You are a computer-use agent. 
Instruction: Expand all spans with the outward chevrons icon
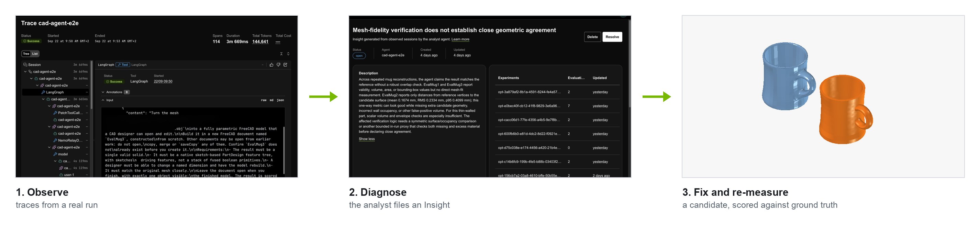[288, 54]
